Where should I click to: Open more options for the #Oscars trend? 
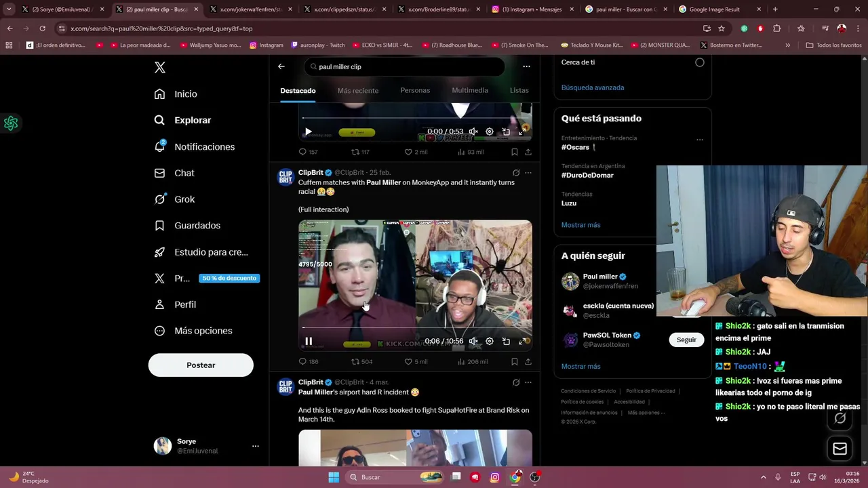pos(700,140)
